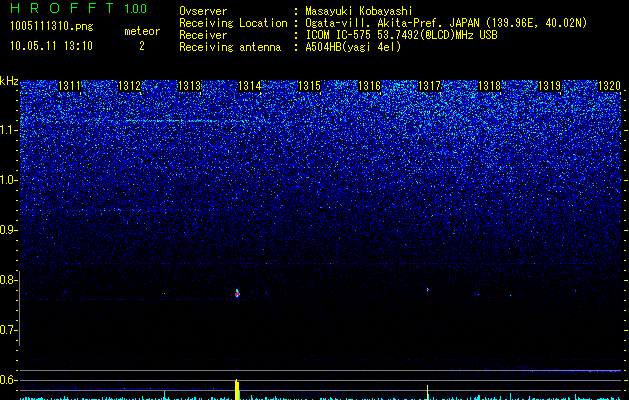Click the 1.0 frequency axis label
This screenshot has height=400, width=629.
(9, 180)
